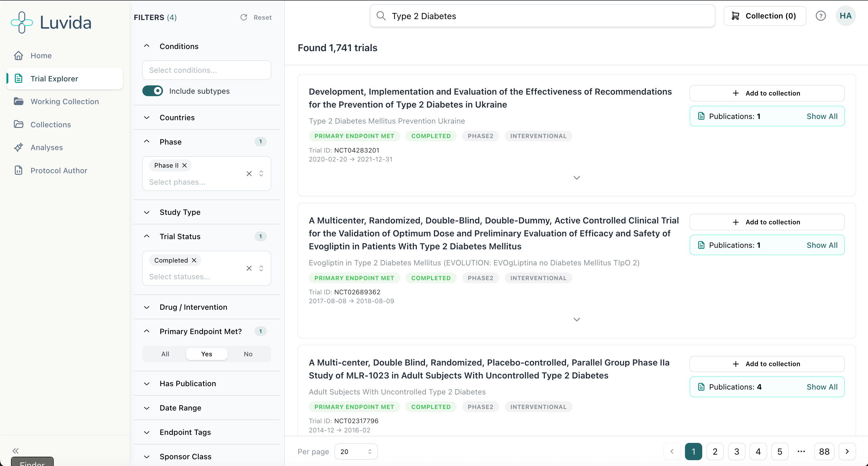The height and width of the screenshot is (466, 868).
Task: Click the Luvida logo icon
Action: [x=22, y=22]
